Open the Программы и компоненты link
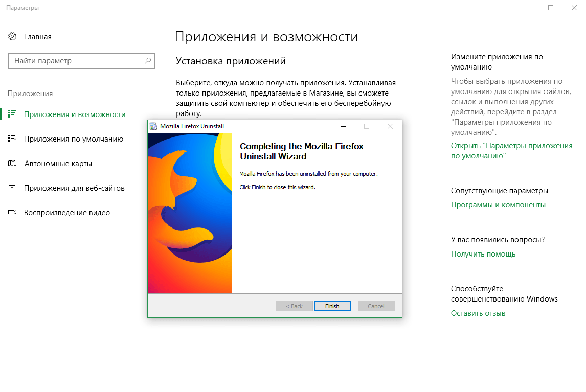 pos(498,205)
